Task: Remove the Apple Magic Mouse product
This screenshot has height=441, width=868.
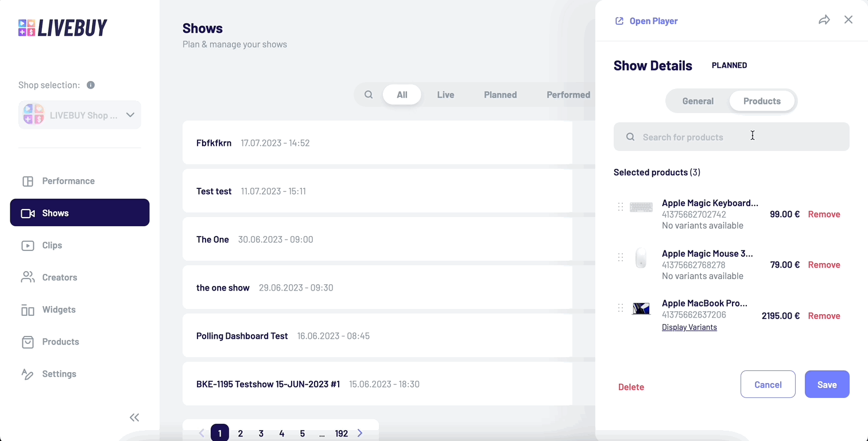Action: [824, 265]
